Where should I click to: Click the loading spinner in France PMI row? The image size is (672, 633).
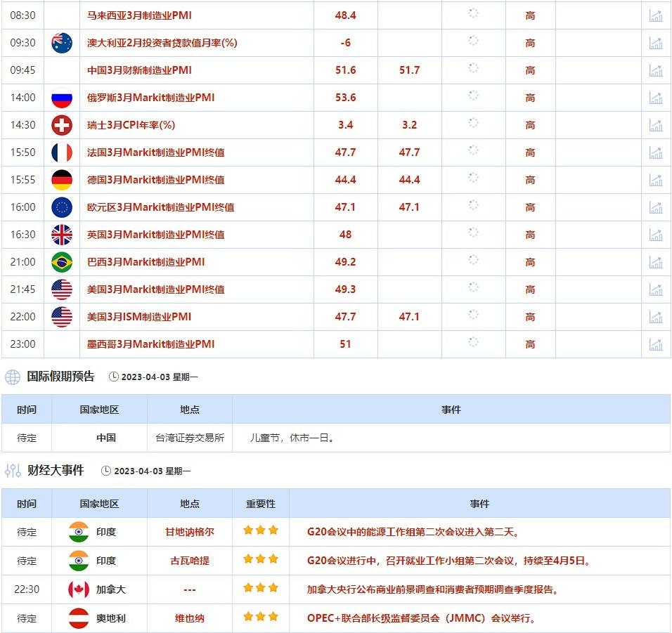[x=473, y=150]
